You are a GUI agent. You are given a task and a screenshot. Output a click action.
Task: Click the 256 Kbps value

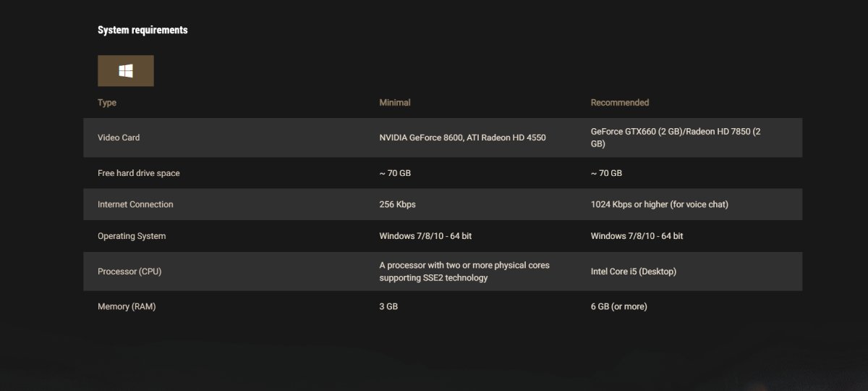click(397, 204)
